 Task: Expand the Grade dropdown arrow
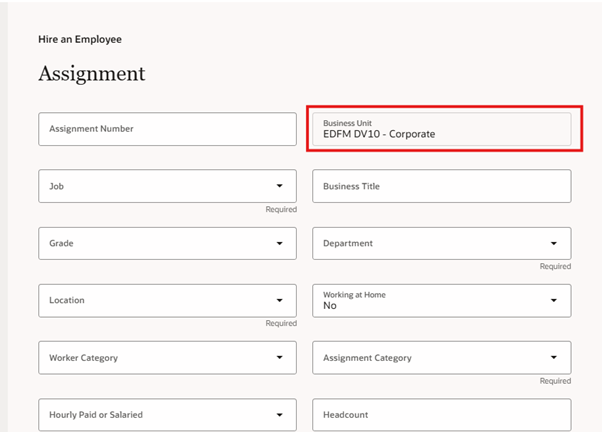(279, 243)
